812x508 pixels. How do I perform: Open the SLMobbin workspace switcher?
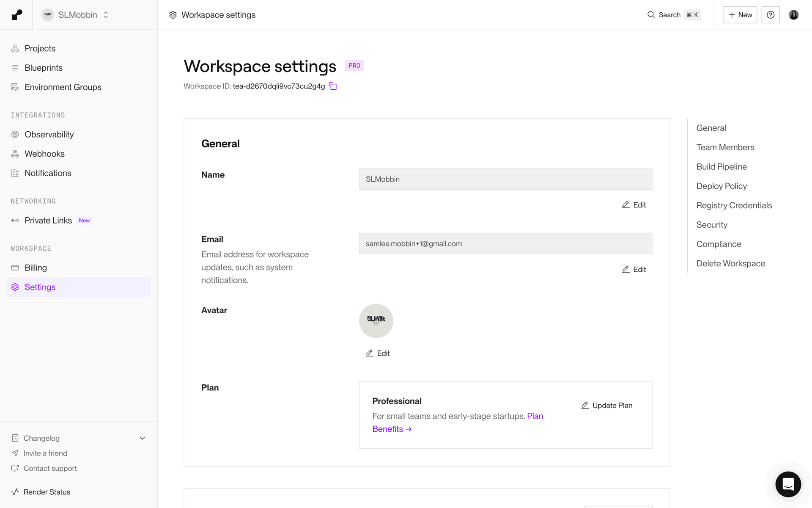pyautogui.click(x=75, y=15)
